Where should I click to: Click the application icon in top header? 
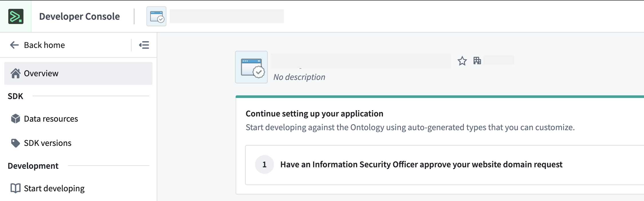point(156,16)
